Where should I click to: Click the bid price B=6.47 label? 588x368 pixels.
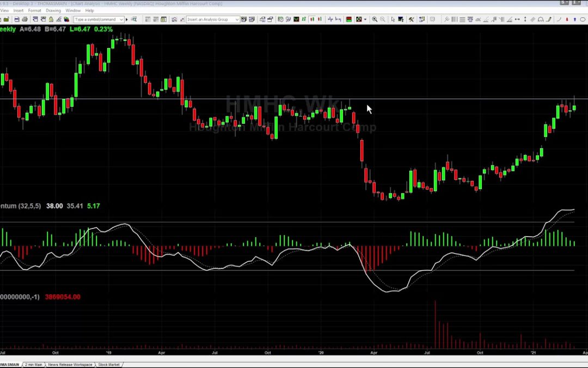(x=55, y=29)
